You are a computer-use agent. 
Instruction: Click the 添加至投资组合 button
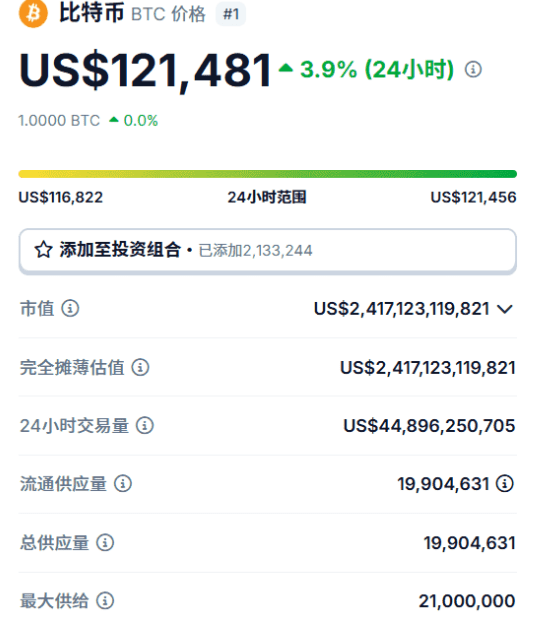click(x=268, y=251)
